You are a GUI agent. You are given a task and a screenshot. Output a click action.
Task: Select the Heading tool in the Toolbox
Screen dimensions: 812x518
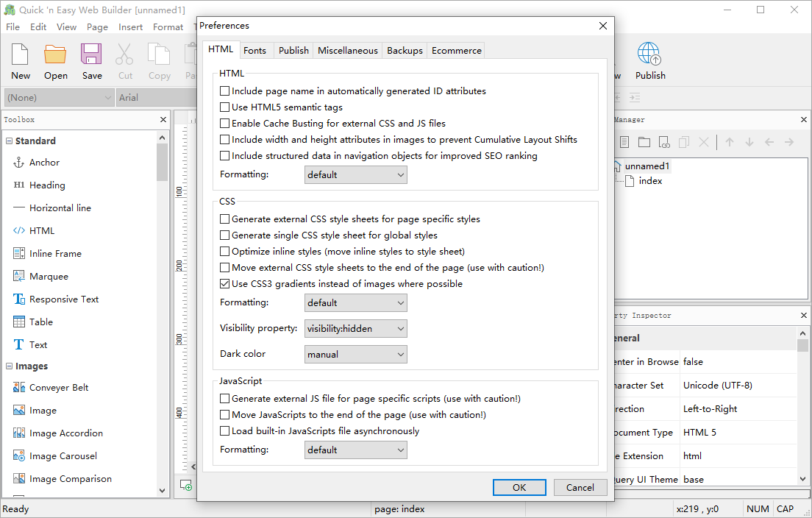pyautogui.click(x=46, y=185)
